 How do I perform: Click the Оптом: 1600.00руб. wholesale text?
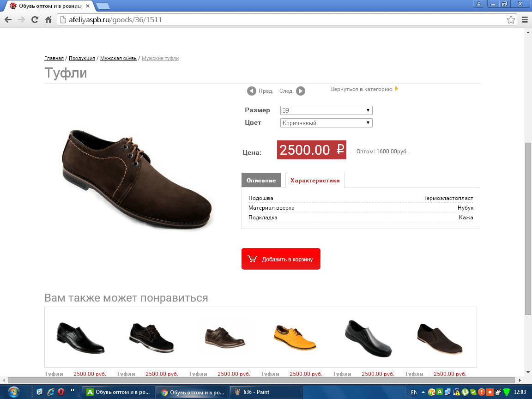coord(382,151)
